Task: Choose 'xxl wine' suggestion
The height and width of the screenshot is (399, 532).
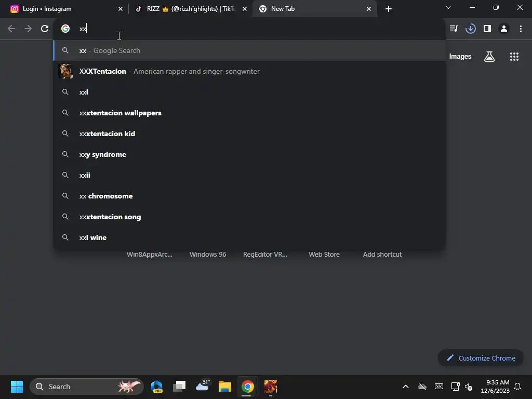Action: tap(249, 237)
